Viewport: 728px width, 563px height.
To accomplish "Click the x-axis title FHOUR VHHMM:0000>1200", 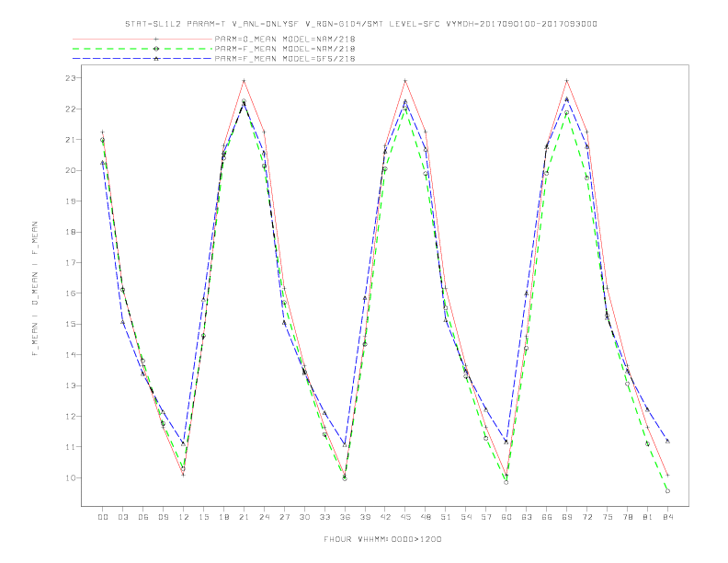I will click(382, 539).
